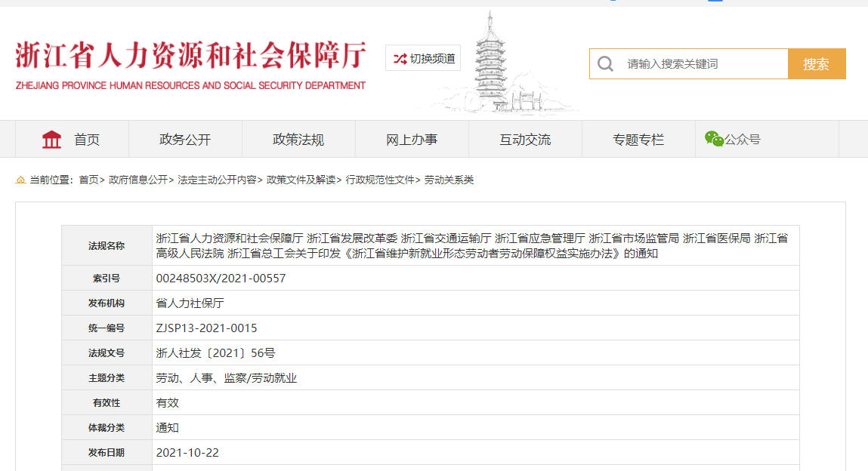Click the 发布日期 label cell
The image size is (868, 471).
[x=107, y=452]
